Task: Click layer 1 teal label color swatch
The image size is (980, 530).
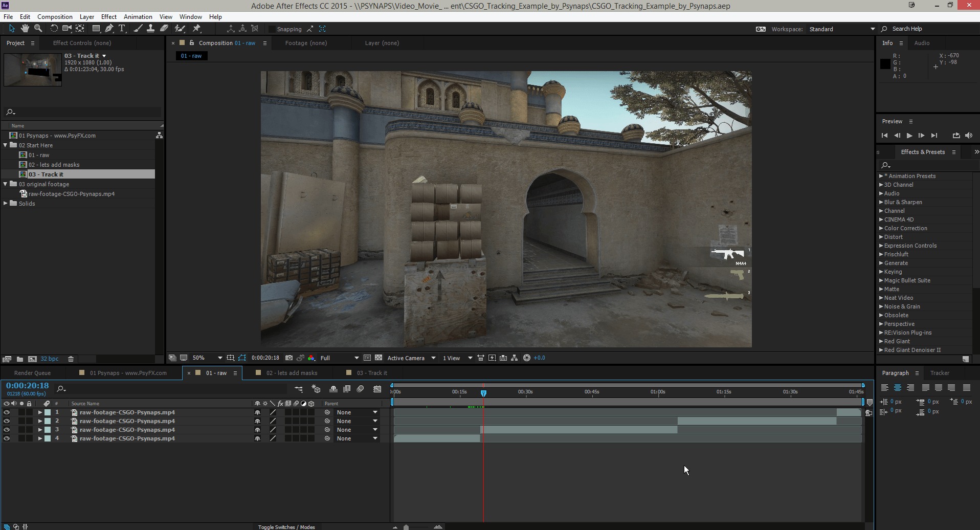Action: [x=48, y=412]
